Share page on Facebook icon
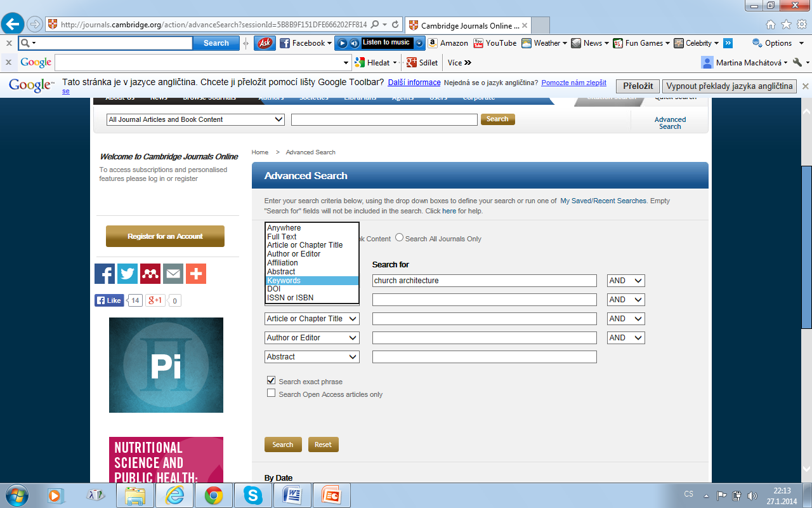The width and height of the screenshot is (812, 508). pyautogui.click(x=105, y=274)
